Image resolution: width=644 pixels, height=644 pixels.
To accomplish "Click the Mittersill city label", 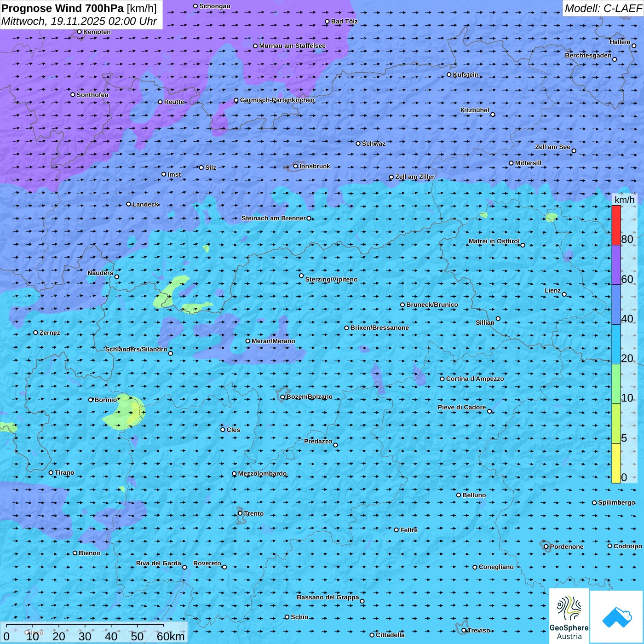I will (x=528, y=163).
